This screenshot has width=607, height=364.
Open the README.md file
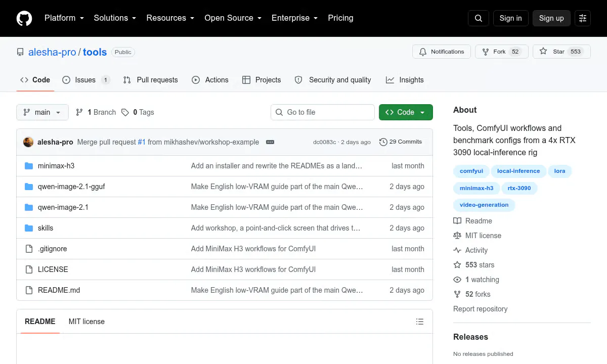59,290
